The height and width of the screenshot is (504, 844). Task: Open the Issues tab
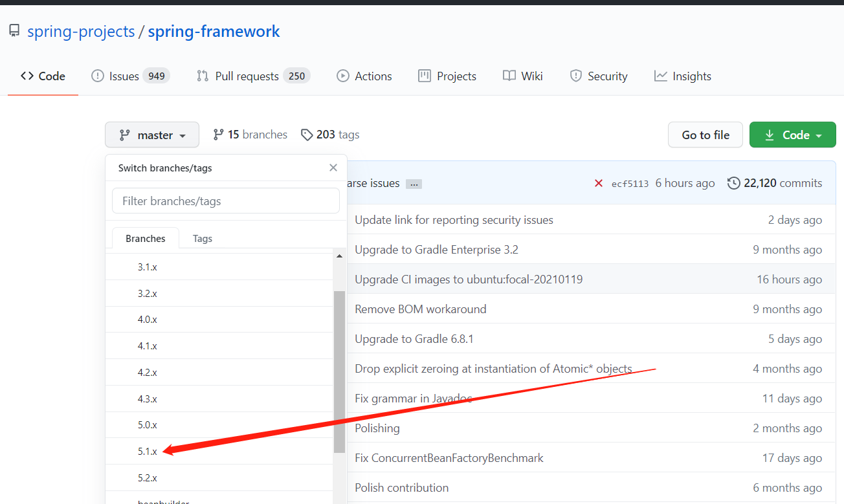pyautogui.click(x=130, y=76)
